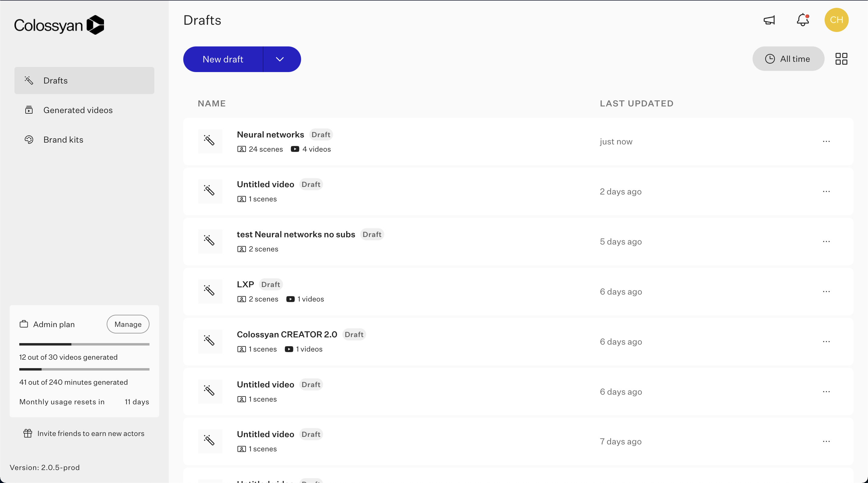Viewport: 868px width, 483px height.
Task: Open more options for Colossyan CREATOR 2.0
Action: 826,341
